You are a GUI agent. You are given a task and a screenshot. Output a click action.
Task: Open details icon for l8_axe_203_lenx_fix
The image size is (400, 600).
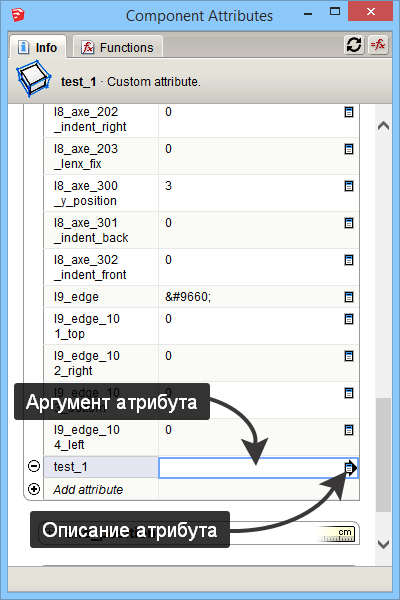coord(349,149)
